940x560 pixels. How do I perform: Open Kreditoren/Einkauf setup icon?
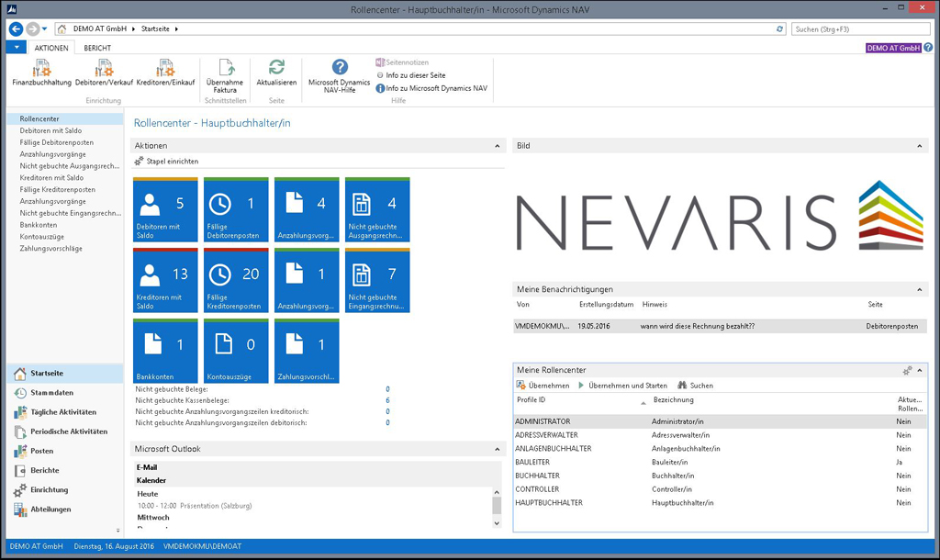point(165,69)
